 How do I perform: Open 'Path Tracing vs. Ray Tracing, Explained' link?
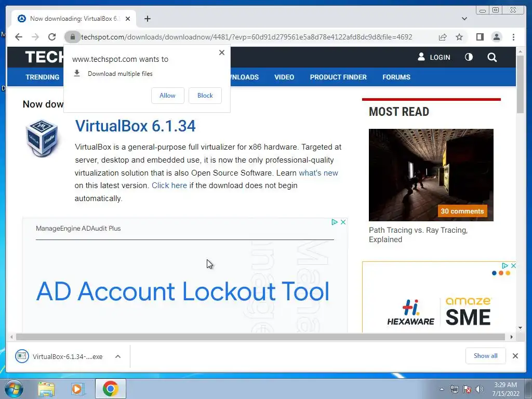pos(418,234)
